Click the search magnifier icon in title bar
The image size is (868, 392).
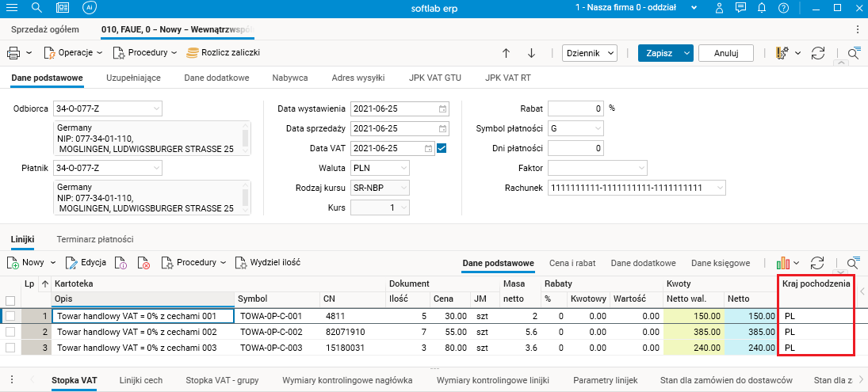click(x=37, y=8)
